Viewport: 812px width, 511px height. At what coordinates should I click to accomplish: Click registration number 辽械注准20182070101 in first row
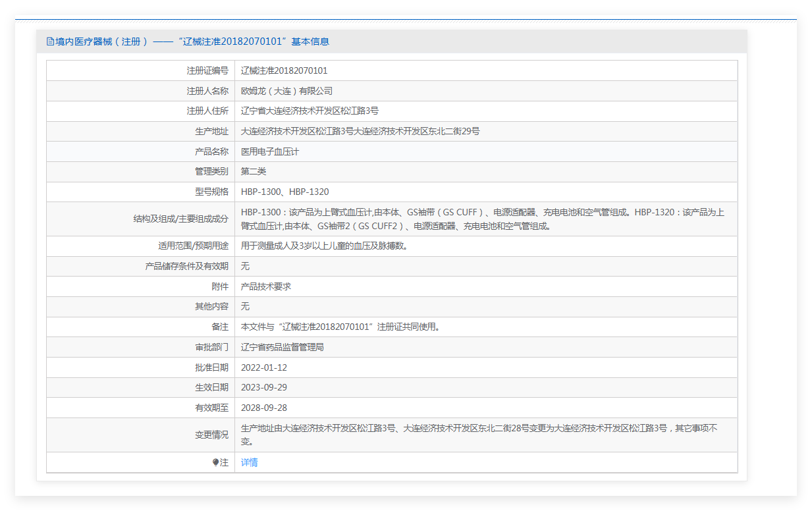(x=284, y=70)
